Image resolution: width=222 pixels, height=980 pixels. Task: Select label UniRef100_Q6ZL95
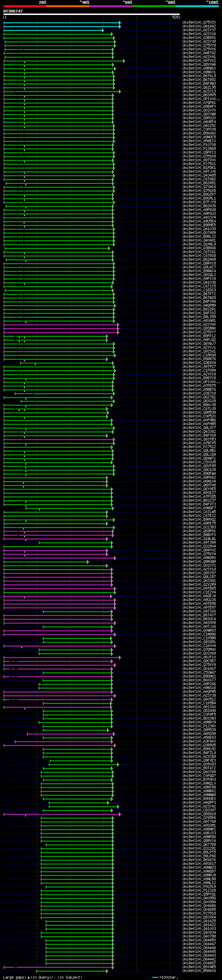coord(199,88)
